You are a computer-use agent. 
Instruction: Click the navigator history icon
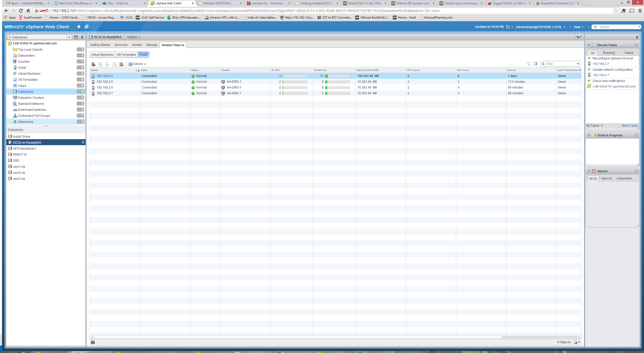tap(76, 37)
